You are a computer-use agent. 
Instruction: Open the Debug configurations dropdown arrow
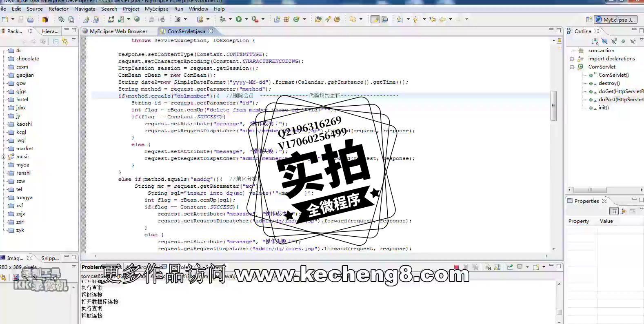click(230, 19)
